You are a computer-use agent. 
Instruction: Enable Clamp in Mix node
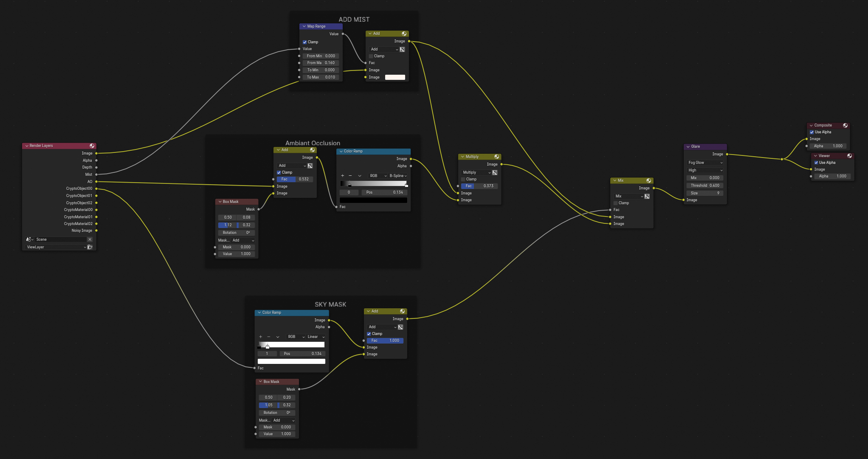615,203
